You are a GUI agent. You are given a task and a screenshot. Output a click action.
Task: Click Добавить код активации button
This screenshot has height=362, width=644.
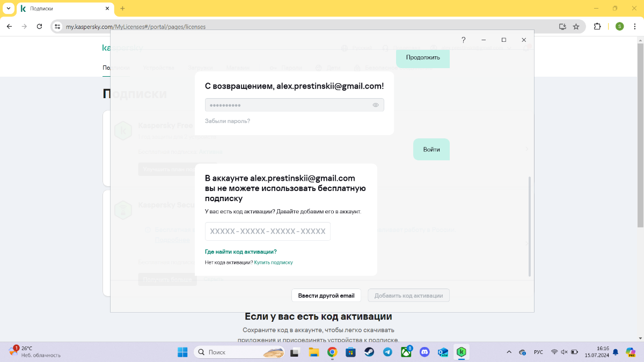point(408,295)
